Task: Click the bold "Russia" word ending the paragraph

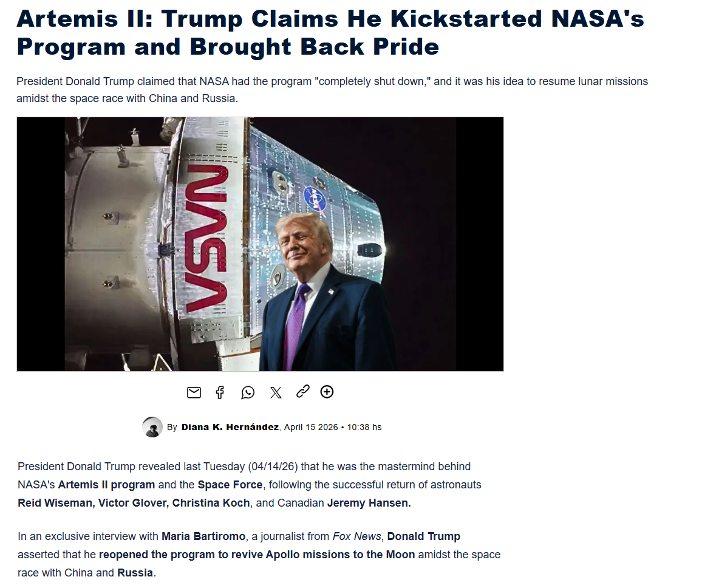Action: [x=135, y=573]
